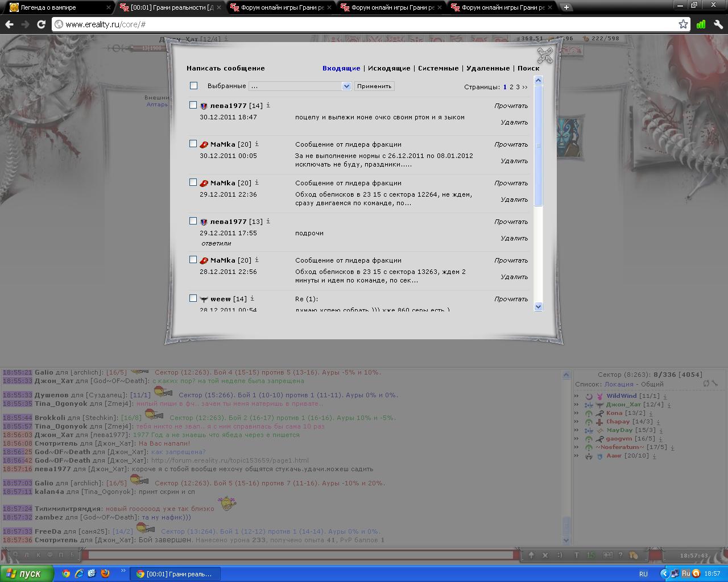Switch to Исходящие mail folder
This screenshot has width=728, height=582.
[x=389, y=68]
